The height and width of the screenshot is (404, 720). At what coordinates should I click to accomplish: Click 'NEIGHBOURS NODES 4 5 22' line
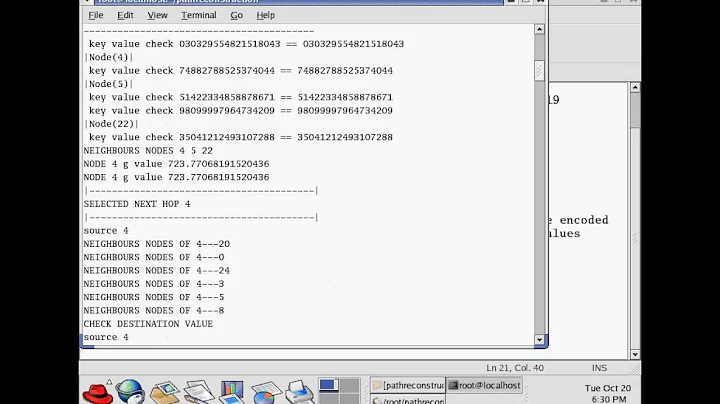coord(148,151)
